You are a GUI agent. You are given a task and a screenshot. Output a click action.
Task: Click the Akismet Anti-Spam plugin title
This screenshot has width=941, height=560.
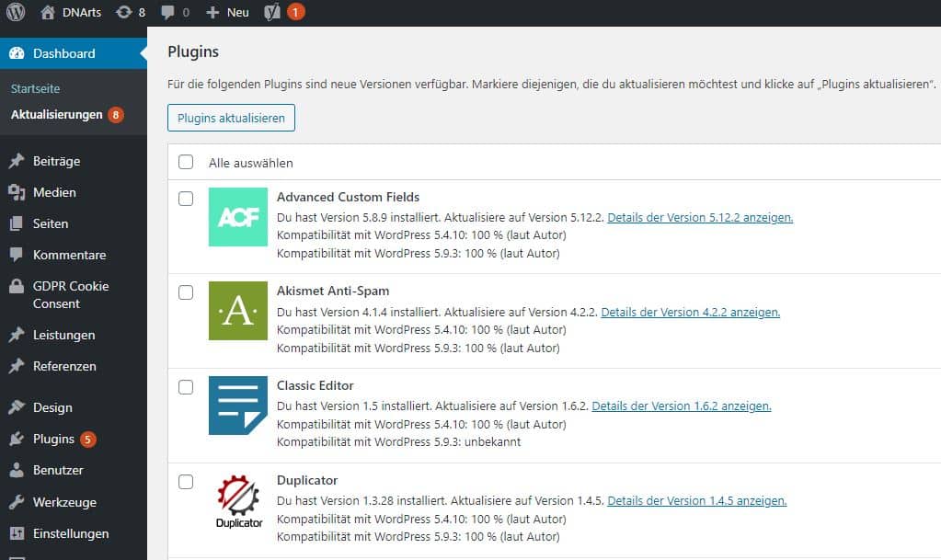click(x=333, y=291)
